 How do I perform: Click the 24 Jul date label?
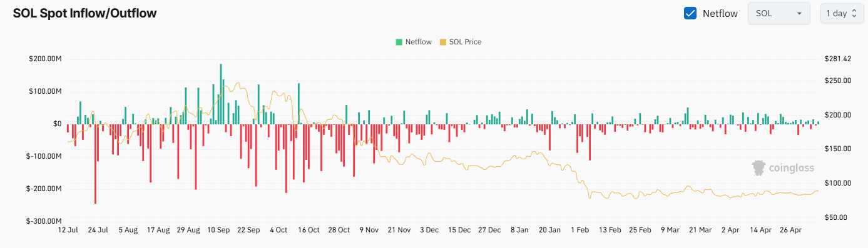coord(98,230)
